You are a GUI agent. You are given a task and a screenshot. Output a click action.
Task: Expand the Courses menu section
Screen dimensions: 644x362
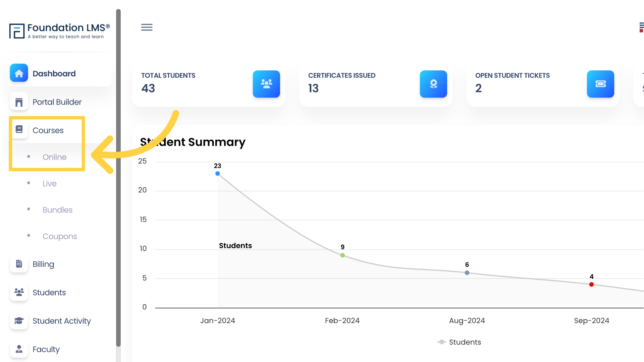48,130
